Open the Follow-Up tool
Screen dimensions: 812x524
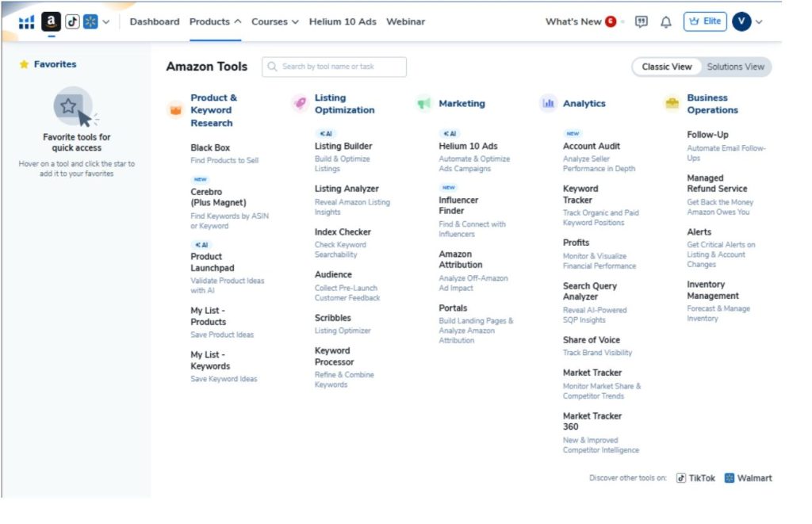tap(707, 135)
